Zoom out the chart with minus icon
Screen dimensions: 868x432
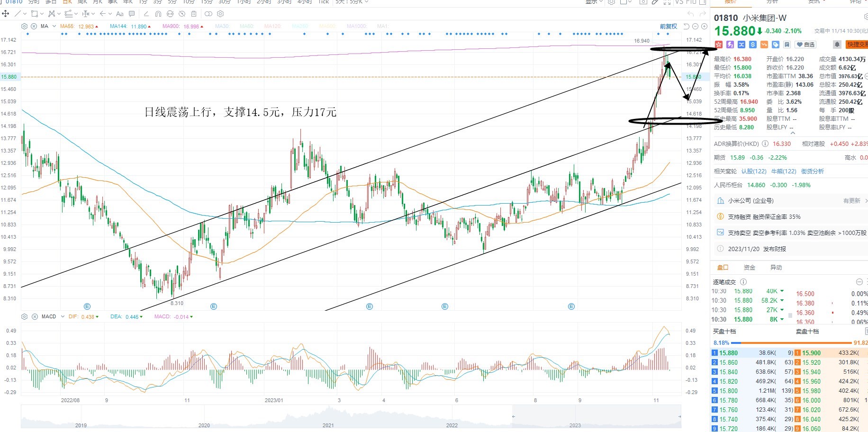695,27
